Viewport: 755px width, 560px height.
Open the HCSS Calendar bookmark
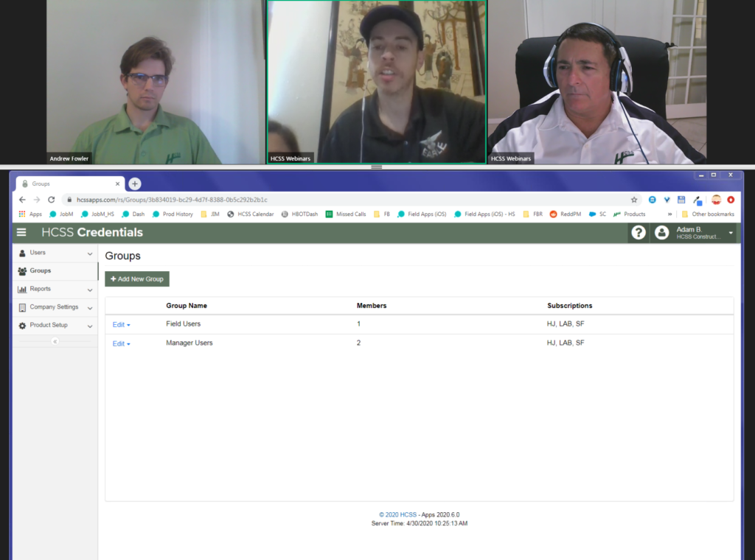pos(251,214)
